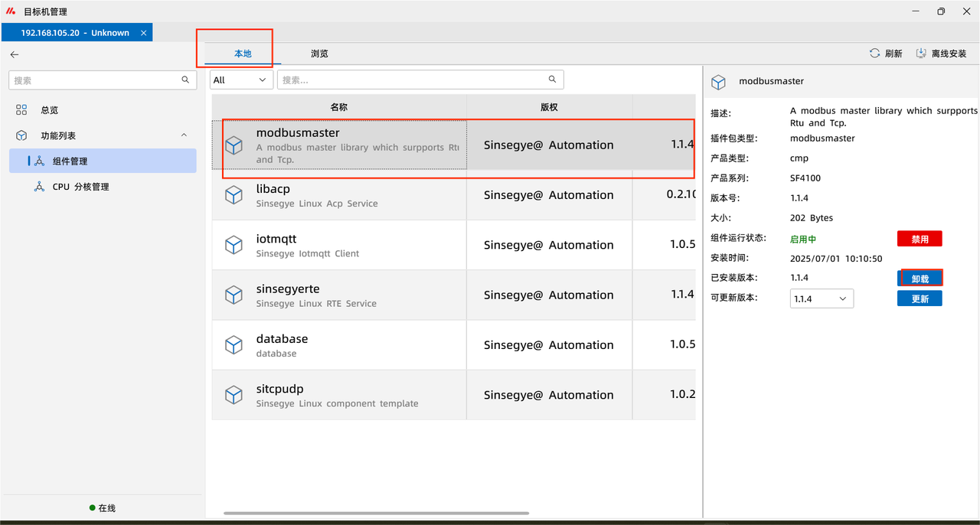980x525 pixels.
Task: Disable the component with red 禁用 button
Action: (920, 239)
